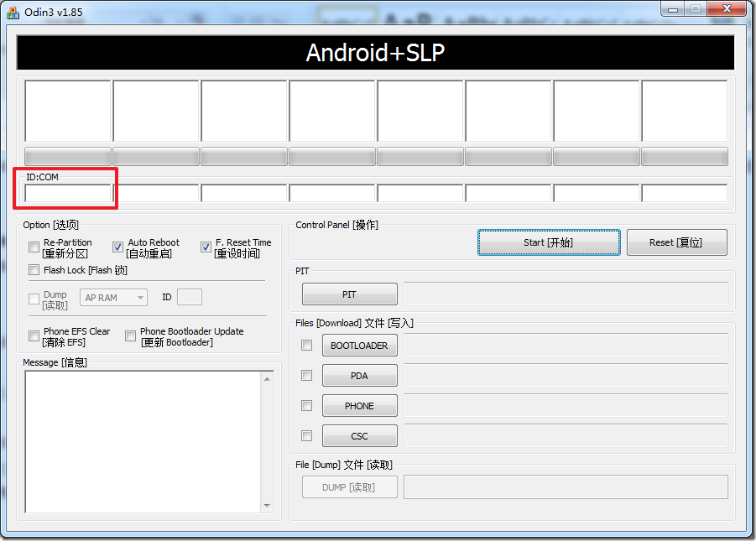Click the PIT file button
Screen dimensions: 756x541
[x=350, y=294]
